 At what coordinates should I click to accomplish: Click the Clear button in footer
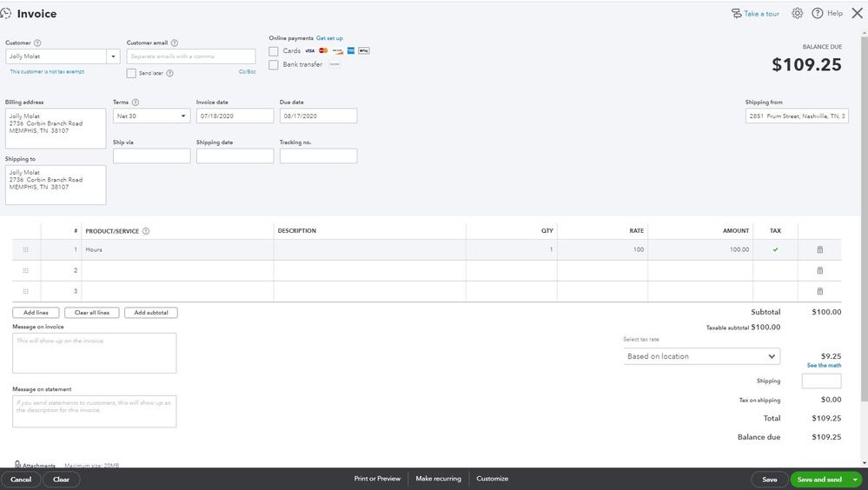pyautogui.click(x=61, y=480)
